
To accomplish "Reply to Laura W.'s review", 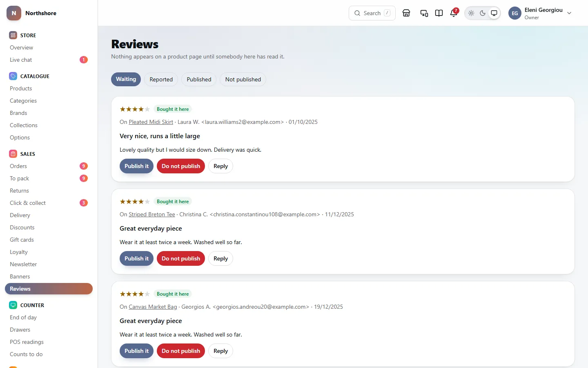I will tap(220, 166).
